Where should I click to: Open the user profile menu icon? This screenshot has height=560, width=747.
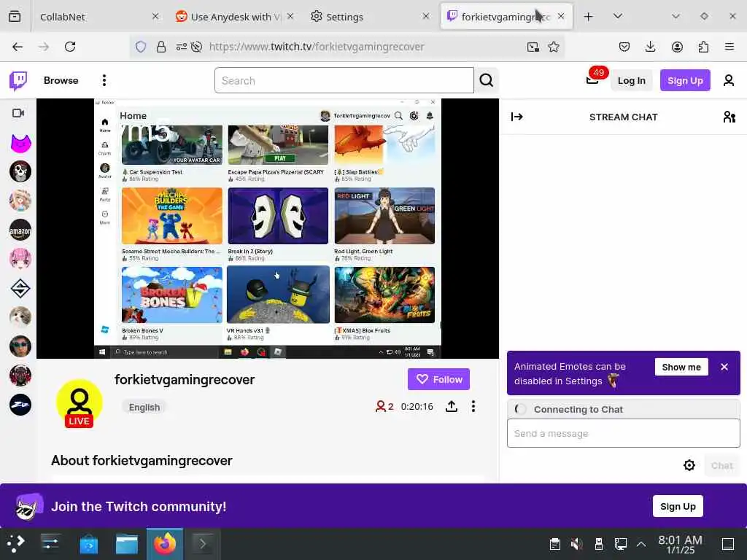(729, 80)
